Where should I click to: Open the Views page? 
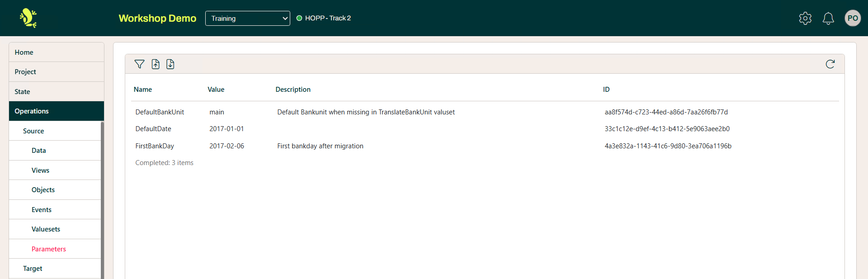click(x=55, y=170)
